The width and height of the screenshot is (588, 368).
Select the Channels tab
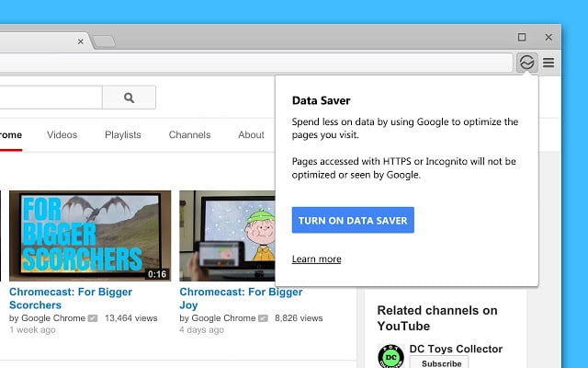[x=189, y=135]
